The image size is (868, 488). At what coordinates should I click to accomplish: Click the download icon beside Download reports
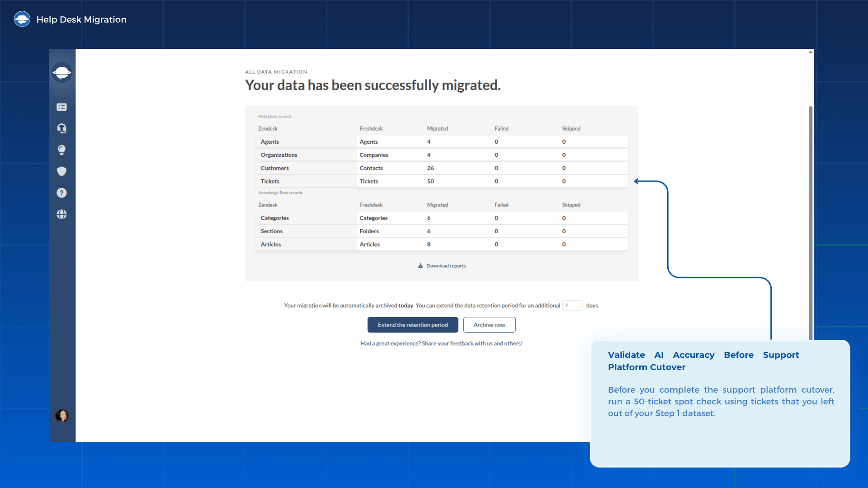coord(420,266)
